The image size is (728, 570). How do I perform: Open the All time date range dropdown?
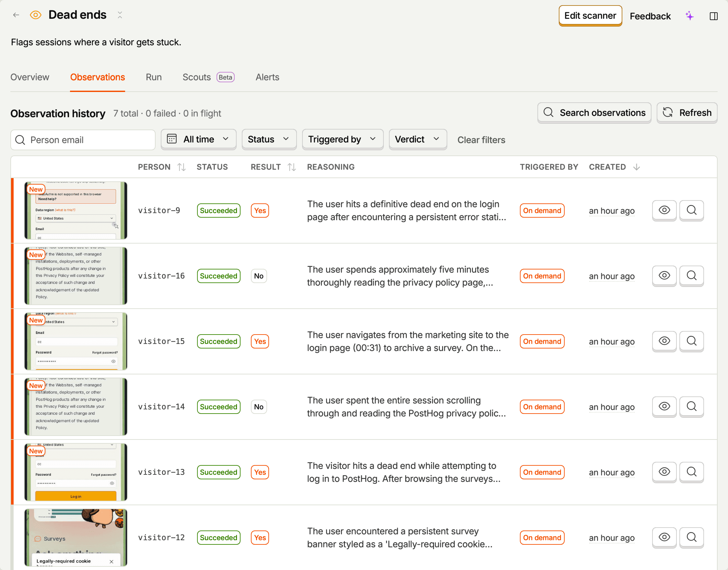(x=198, y=139)
